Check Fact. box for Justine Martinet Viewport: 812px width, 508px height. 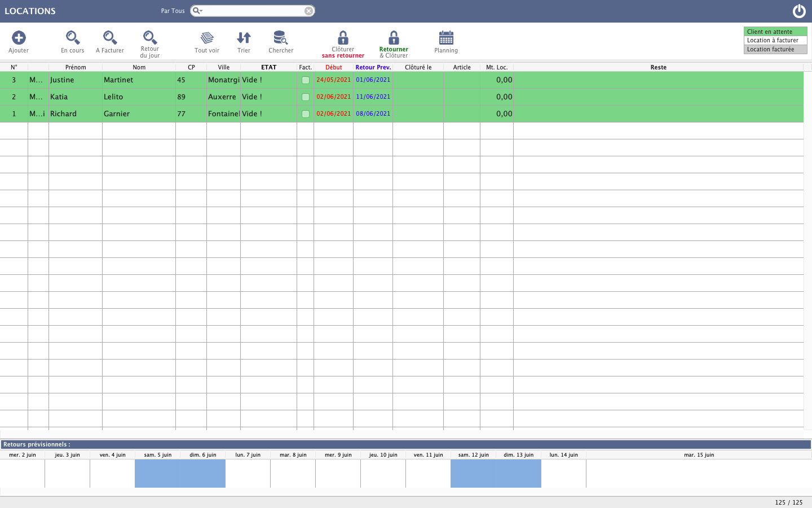coord(306,80)
